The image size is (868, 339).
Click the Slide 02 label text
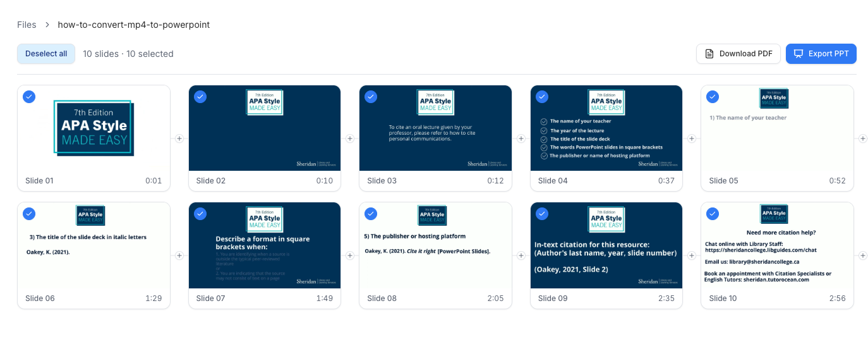(x=211, y=181)
